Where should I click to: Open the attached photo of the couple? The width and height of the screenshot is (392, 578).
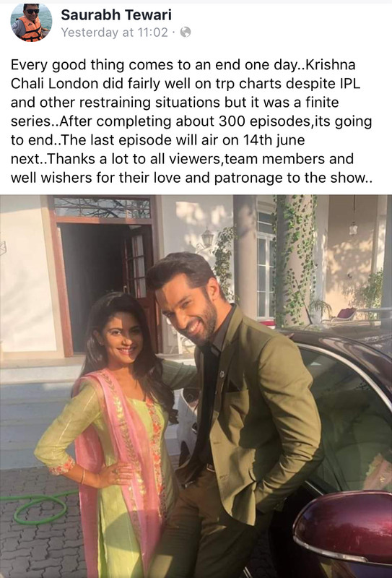[196, 387]
